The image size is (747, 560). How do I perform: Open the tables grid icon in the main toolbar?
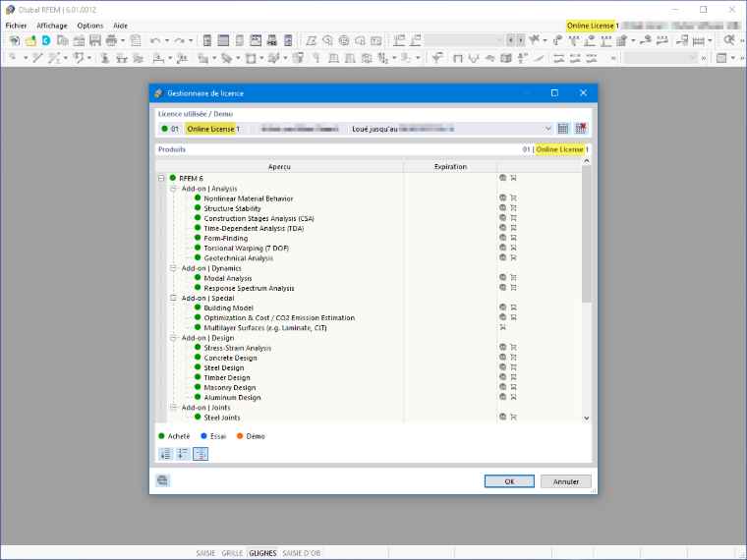[223, 40]
